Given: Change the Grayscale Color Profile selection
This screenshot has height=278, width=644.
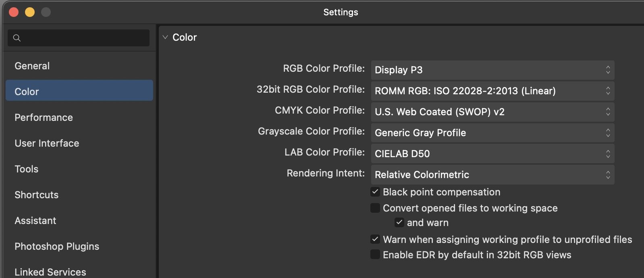Looking at the screenshot, I should (x=492, y=133).
